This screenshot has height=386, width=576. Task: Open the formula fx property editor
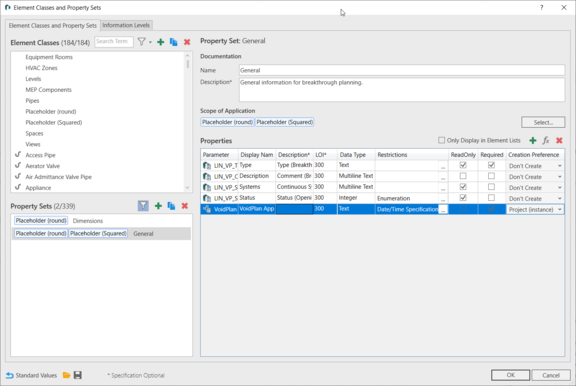[x=546, y=140]
